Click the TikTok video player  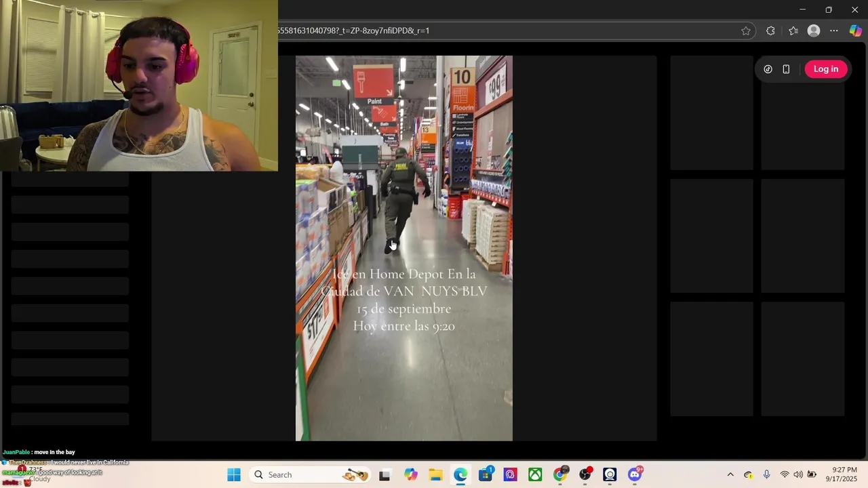pos(404,248)
